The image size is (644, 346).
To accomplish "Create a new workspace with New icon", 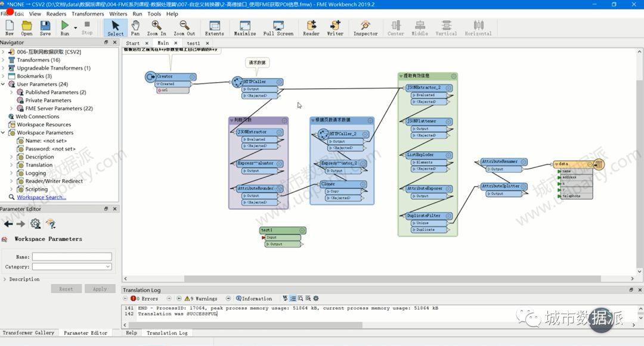I will coord(9,28).
